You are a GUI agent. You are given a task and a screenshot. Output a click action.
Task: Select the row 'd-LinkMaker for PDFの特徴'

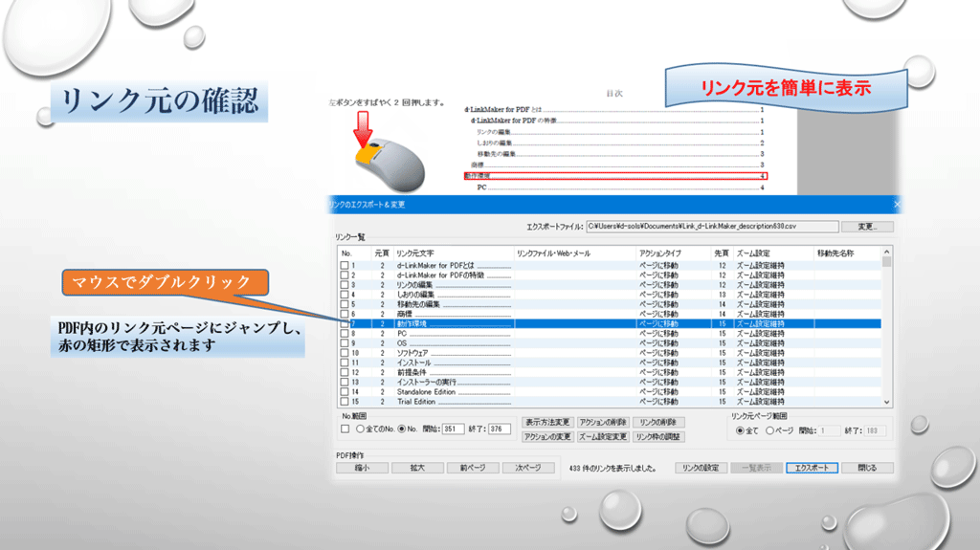point(610,275)
